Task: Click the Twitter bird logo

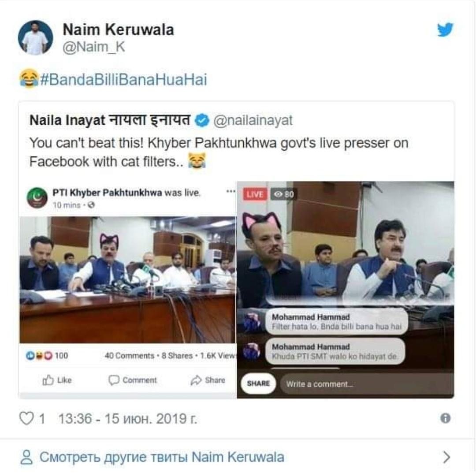Action: click(x=445, y=30)
